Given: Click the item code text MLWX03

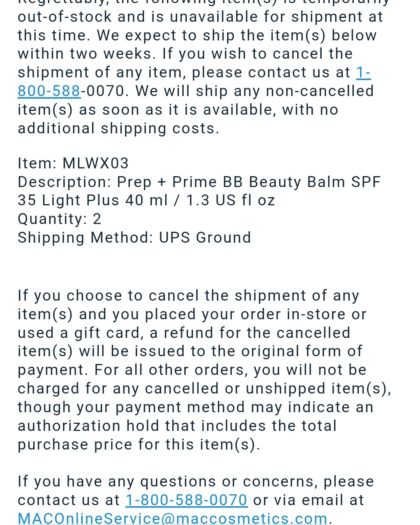Looking at the screenshot, I should 96,163.
